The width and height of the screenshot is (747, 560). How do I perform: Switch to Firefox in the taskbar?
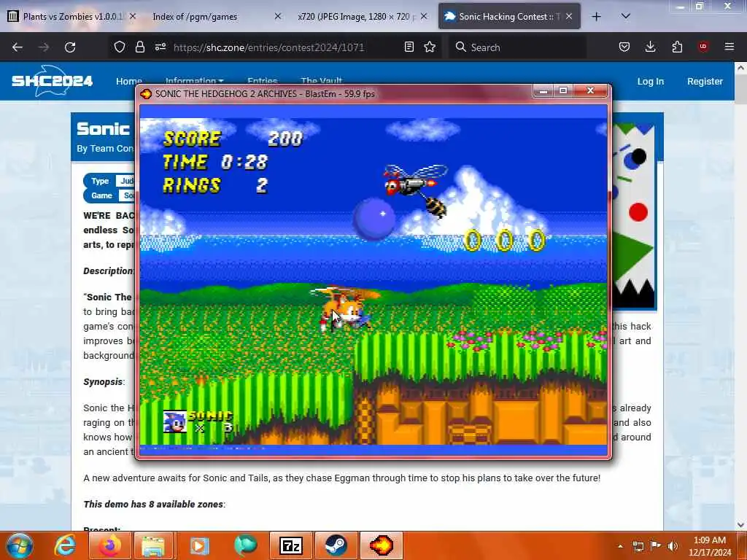(109, 545)
